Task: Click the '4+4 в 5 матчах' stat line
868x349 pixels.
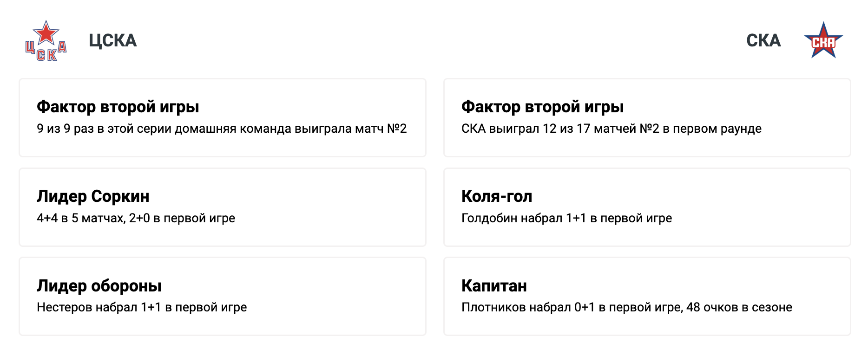Action: [x=136, y=218]
